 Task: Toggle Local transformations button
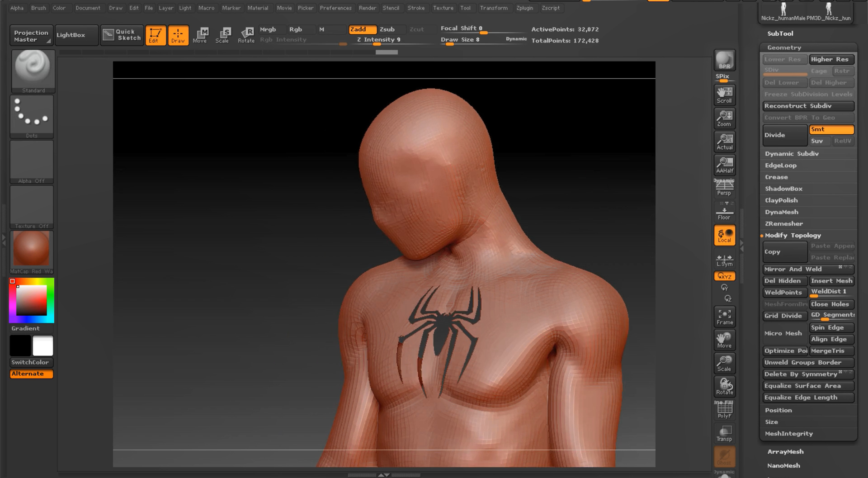(724, 235)
